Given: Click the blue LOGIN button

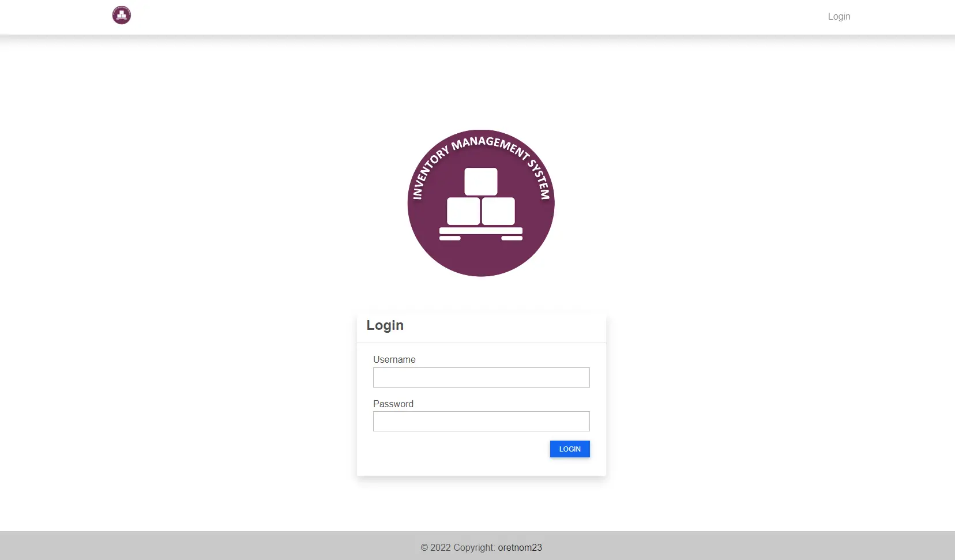Looking at the screenshot, I should [570, 449].
